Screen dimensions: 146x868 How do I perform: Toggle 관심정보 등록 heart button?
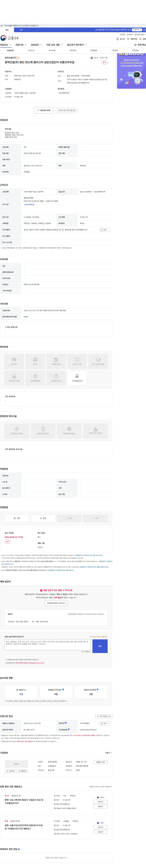pos(43,110)
